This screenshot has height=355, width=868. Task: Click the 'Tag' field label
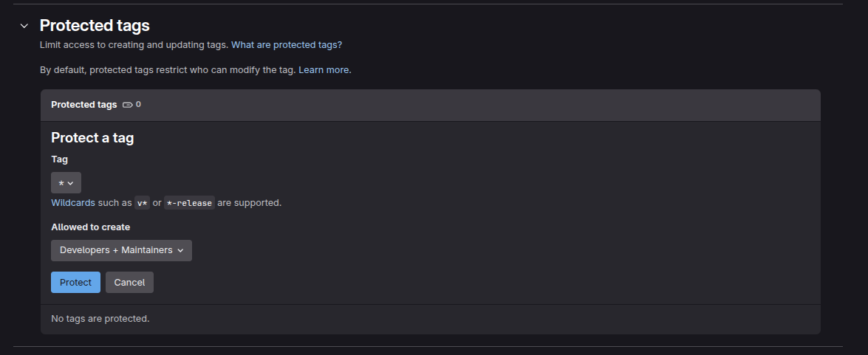pyautogui.click(x=59, y=159)
